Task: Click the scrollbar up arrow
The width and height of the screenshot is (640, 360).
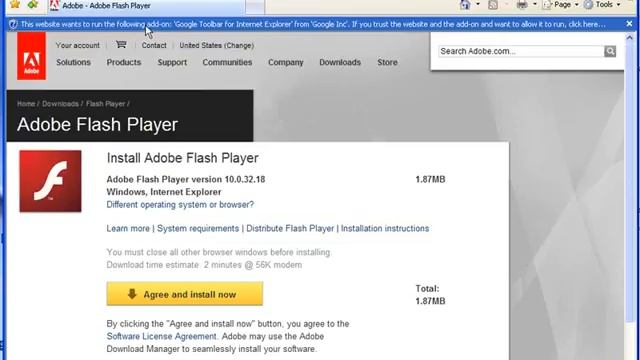Action: 629,38
